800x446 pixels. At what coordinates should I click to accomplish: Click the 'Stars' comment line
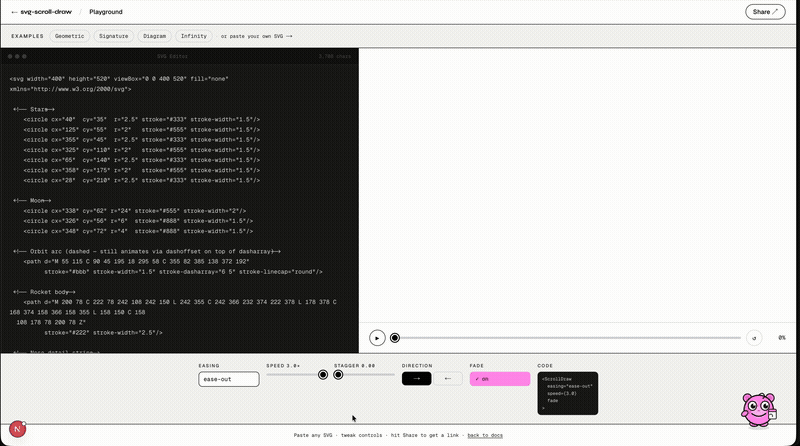click(34, 109)
